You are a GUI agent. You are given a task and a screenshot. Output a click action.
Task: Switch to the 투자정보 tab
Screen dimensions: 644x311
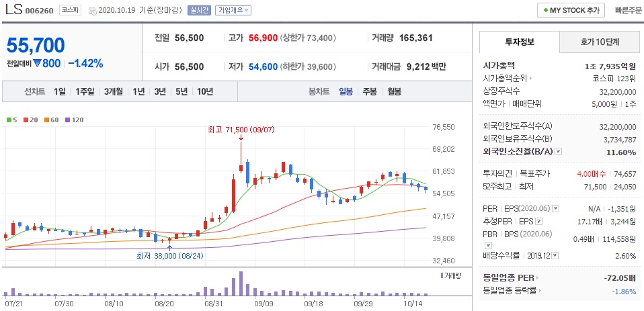[520, 42]
